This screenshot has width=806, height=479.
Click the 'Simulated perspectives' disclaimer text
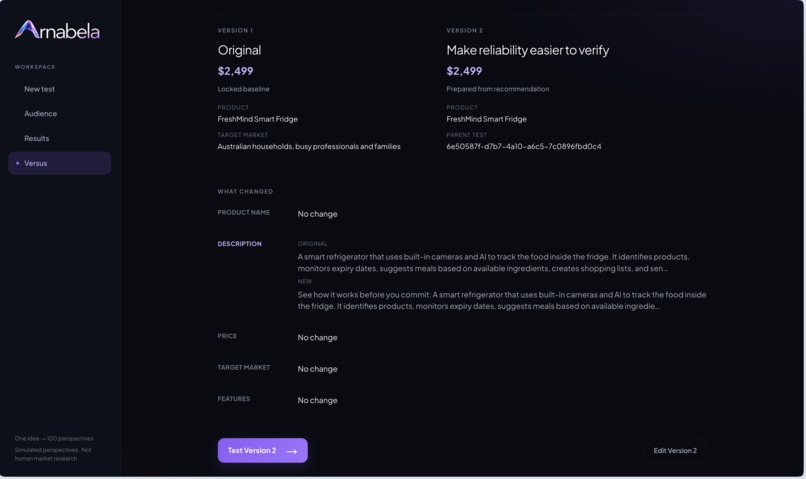click(53, 454)
